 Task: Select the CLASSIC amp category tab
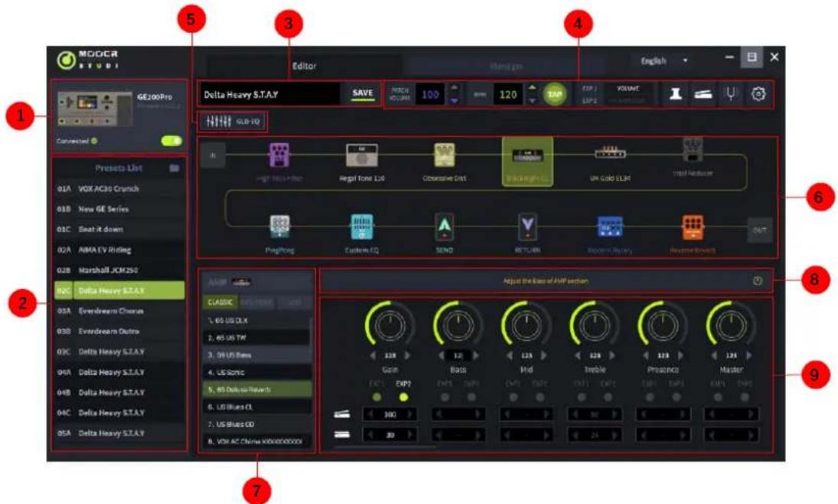coord(220,302)
